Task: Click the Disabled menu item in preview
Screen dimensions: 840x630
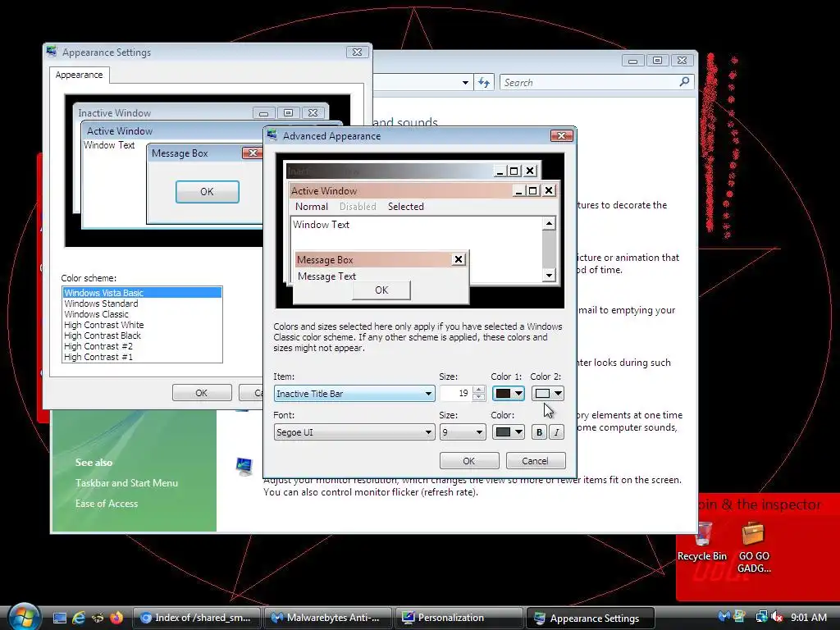Action: pyautogui.click(x=358, y=207)
